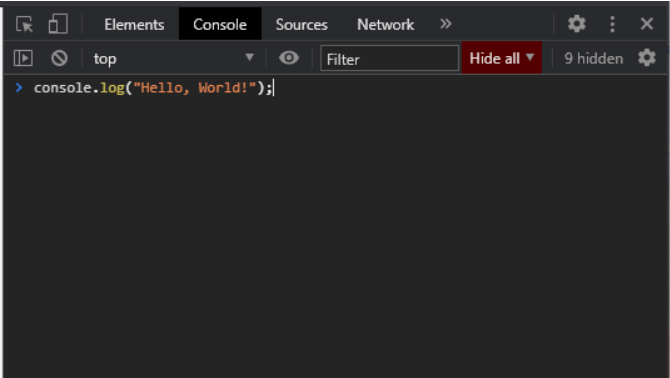This screenshot has height=378, width=670.
Task: Place the cursor in the console.log command line
Action: point(153,88)
